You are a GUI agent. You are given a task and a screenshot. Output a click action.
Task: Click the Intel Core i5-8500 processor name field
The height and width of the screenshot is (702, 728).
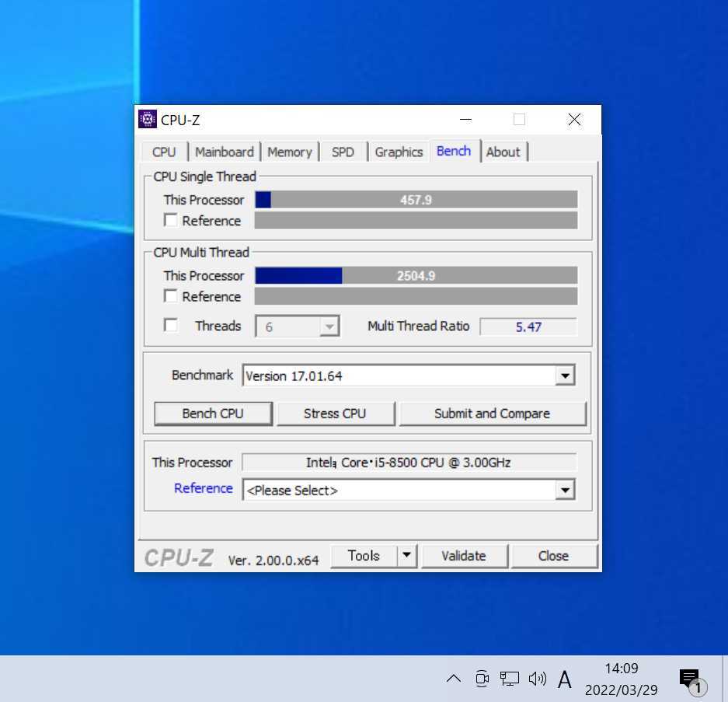409,463
